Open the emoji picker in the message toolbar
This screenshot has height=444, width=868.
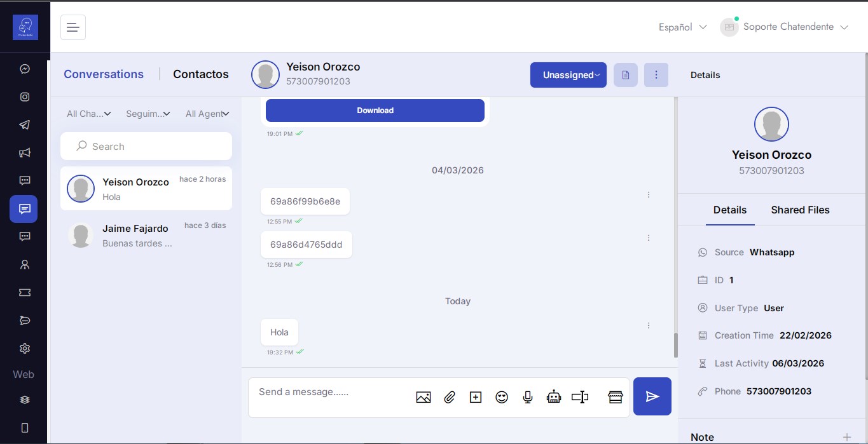[x=501, y=396]
